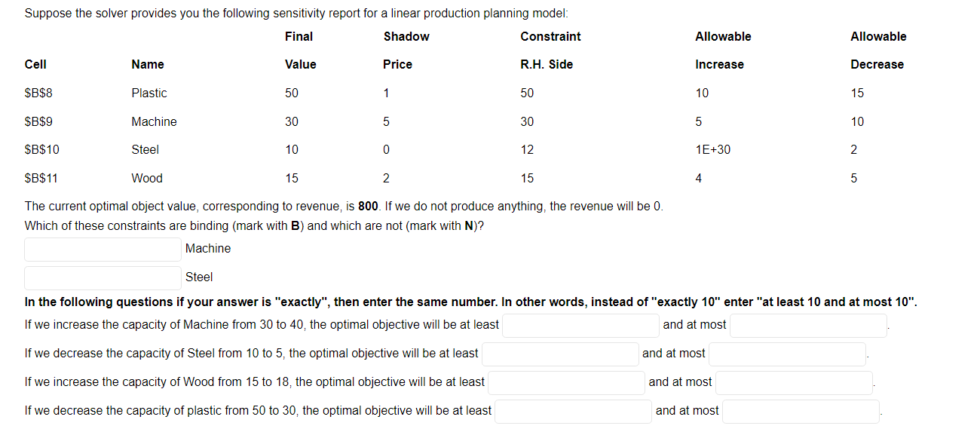Click the Machine binding answer input box

click(x=102, y=248)
